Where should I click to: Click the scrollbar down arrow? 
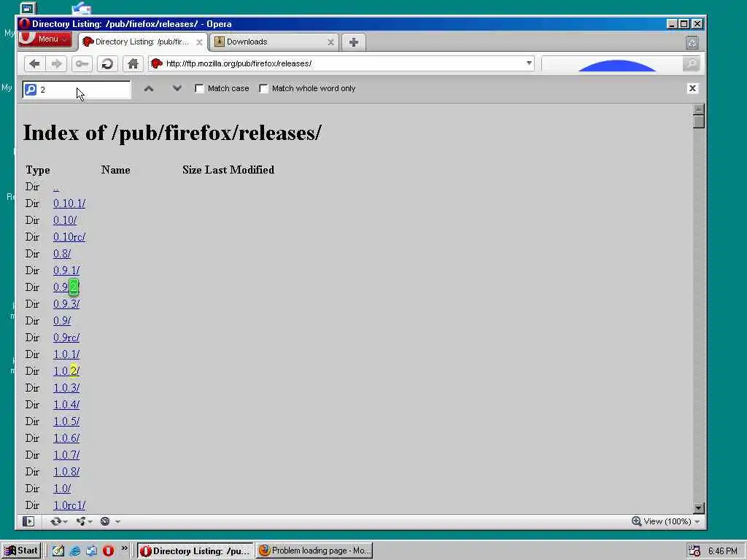pyautogui.click(x=698, y=508)
